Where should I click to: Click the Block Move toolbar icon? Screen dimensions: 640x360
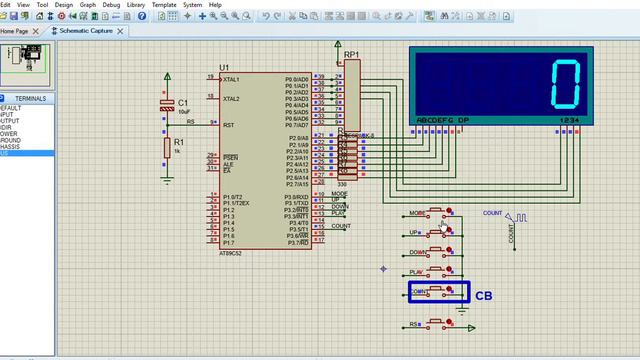340,16
